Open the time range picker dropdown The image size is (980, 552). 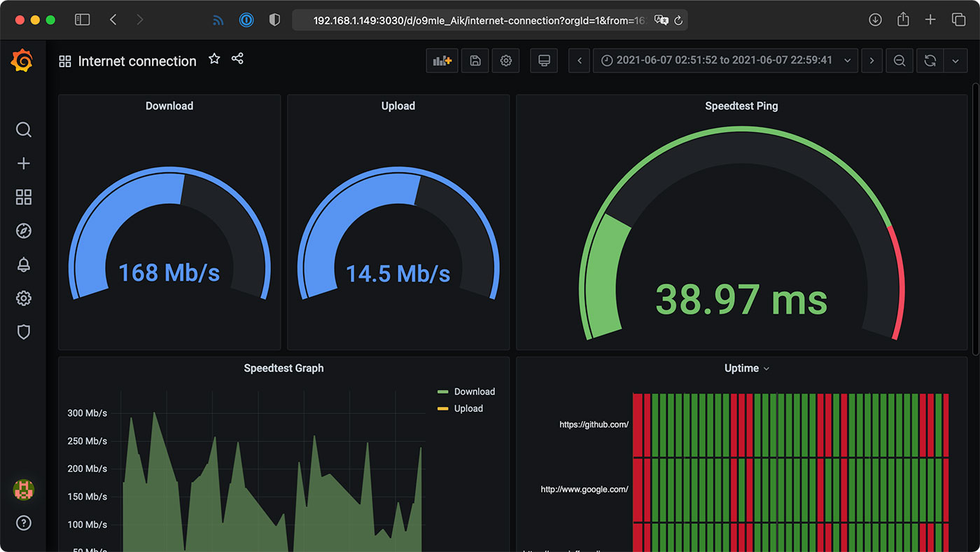click(x=724, y=61)
